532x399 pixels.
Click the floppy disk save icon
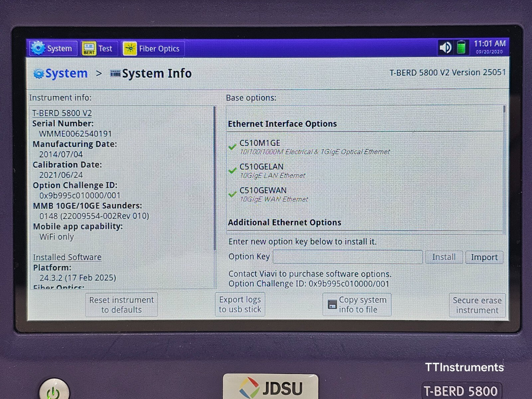(332, 305)
